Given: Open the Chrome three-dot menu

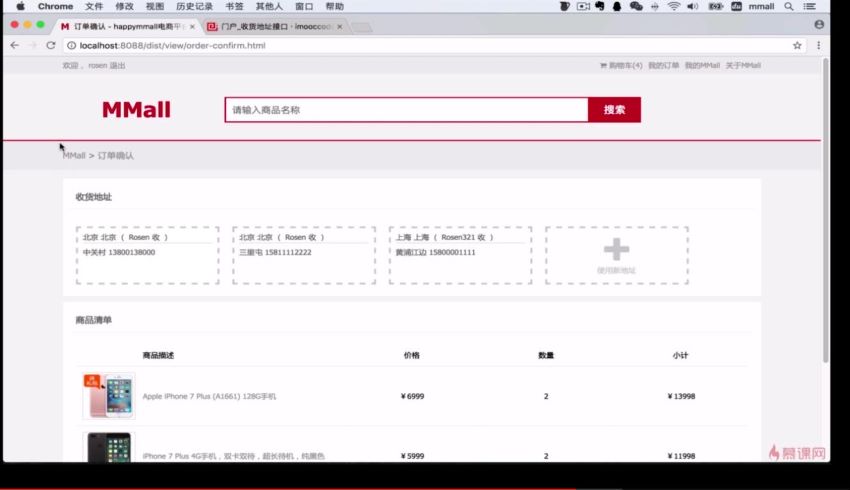Looking at the screenshot, I should 819,45.
